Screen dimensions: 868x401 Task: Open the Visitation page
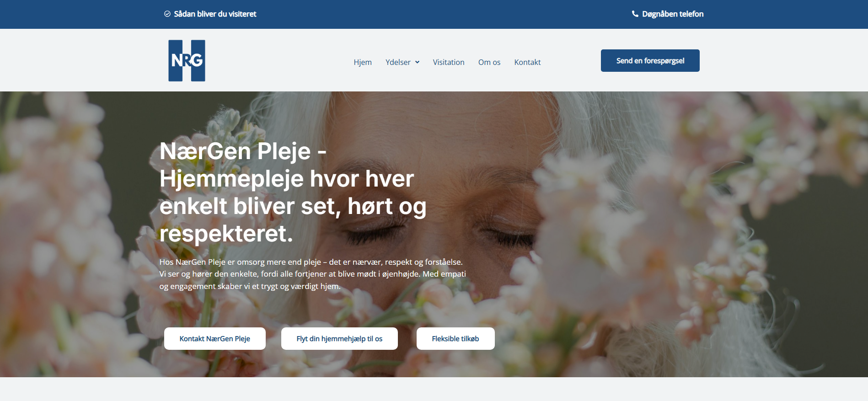(449, 62)
